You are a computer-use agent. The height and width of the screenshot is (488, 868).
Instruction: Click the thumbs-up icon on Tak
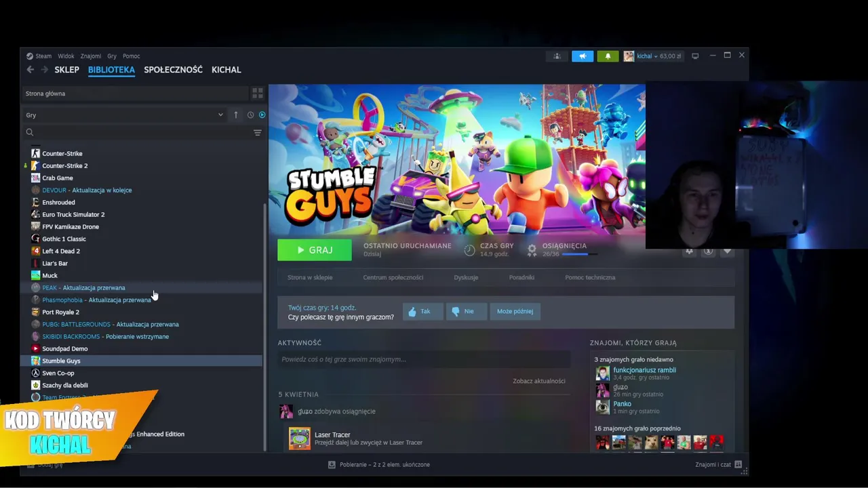pyautogui.click(x=412, y=312)
